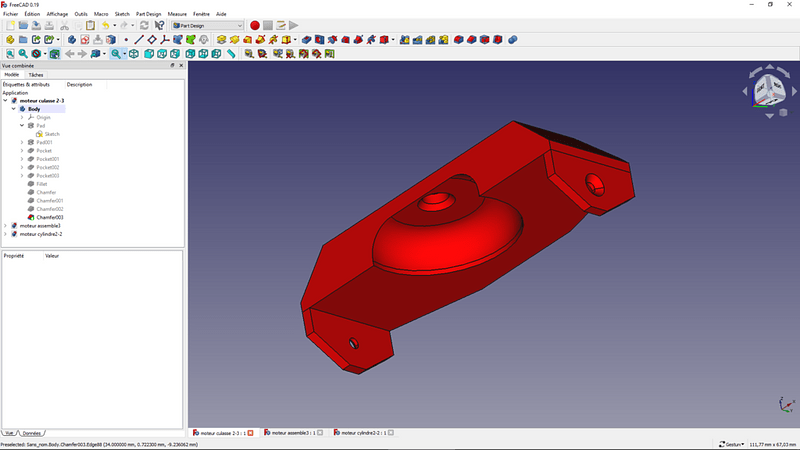Create a local coordinate system
This screenshot has width=800, height=450.
click(x=165, y=39)
